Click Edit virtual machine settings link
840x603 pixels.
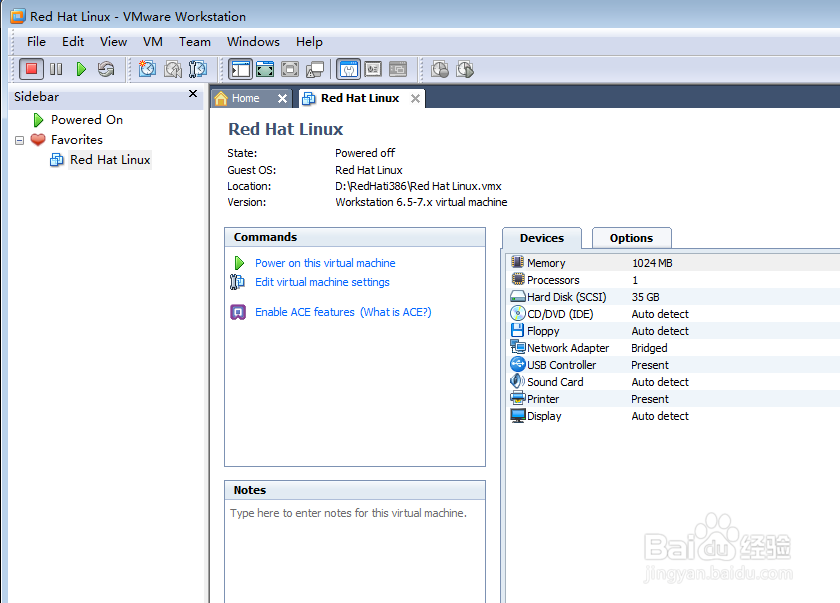pos(322,282)
